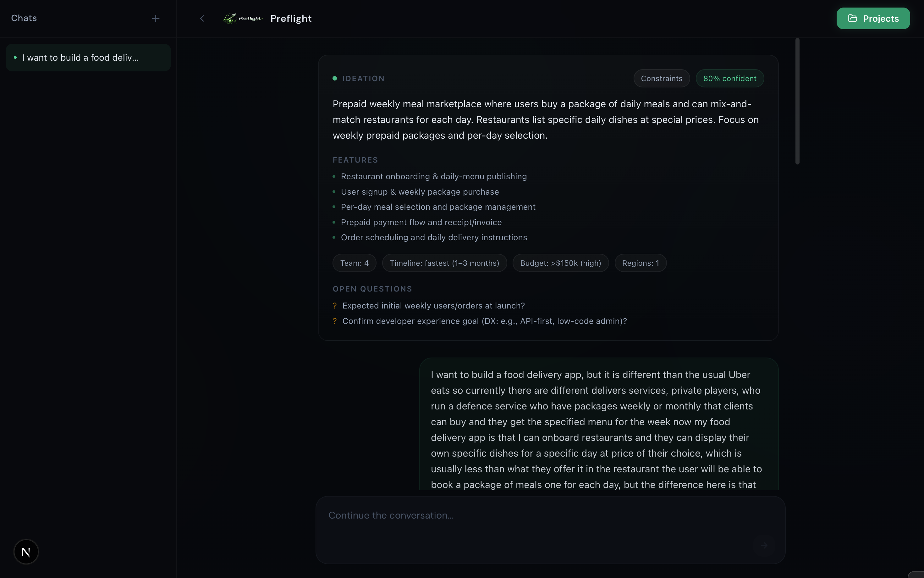Click the back chevron arrow
924x578 pixels.
202,18
